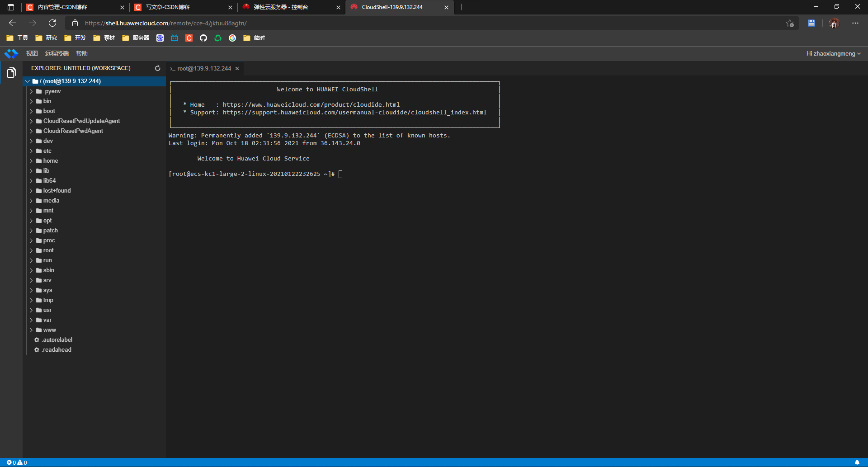
Task: Open the Google bookmark icon
Action: pos(232,38)
